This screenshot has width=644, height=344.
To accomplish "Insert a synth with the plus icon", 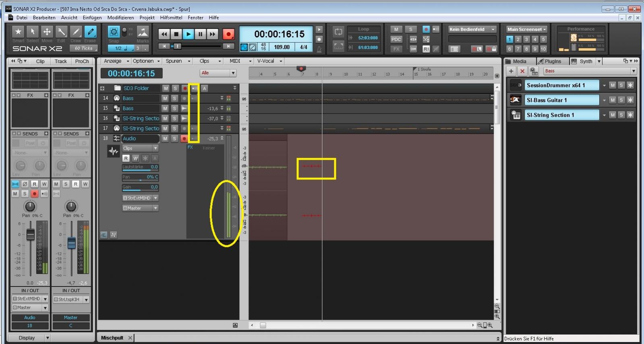I will click(x=511, y=71).
